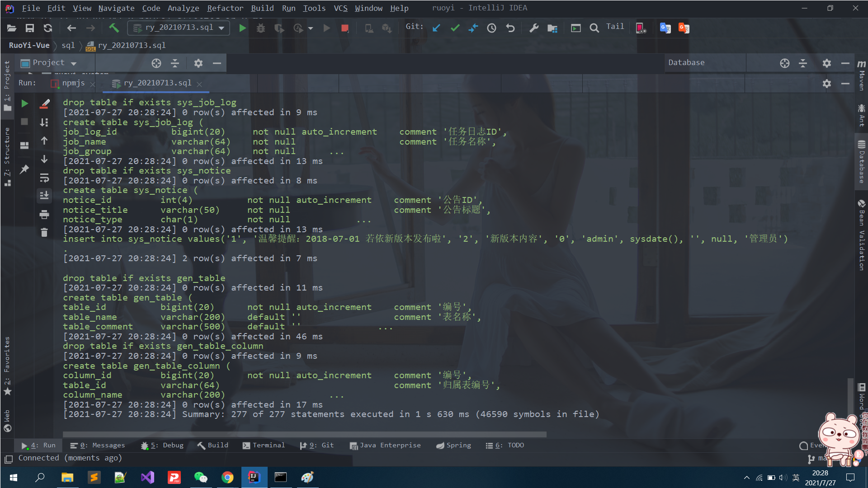Click the horizontal scrollbar in the Run output
The height and width of the screenshot is (488, 868).
[x=305, y=435]
